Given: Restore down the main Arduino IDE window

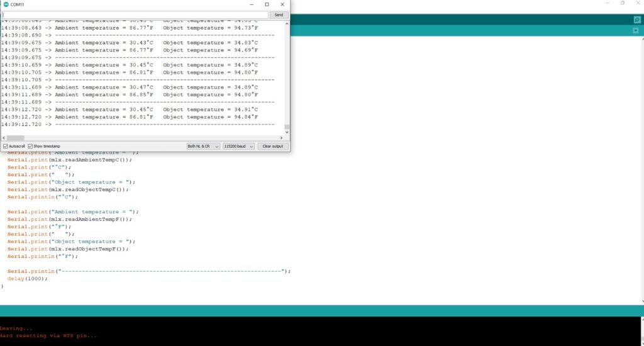Looking at the screenshot, I should (x=622, y=3).
